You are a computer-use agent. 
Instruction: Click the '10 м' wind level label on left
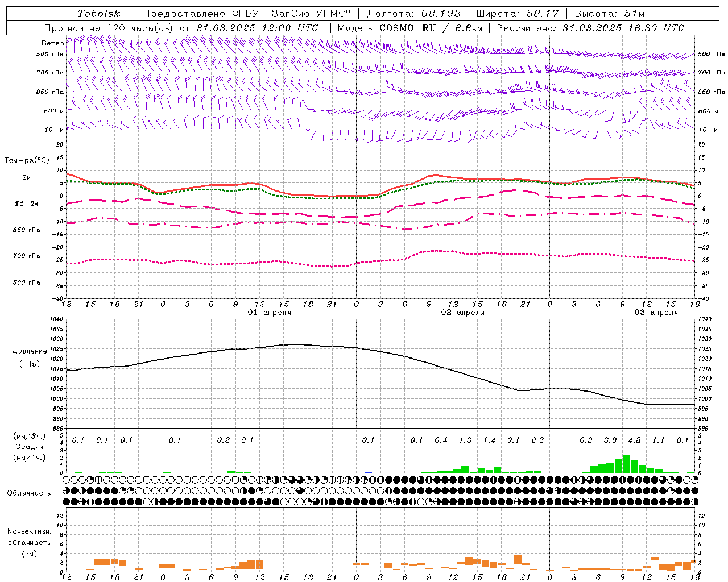(53, 130)
